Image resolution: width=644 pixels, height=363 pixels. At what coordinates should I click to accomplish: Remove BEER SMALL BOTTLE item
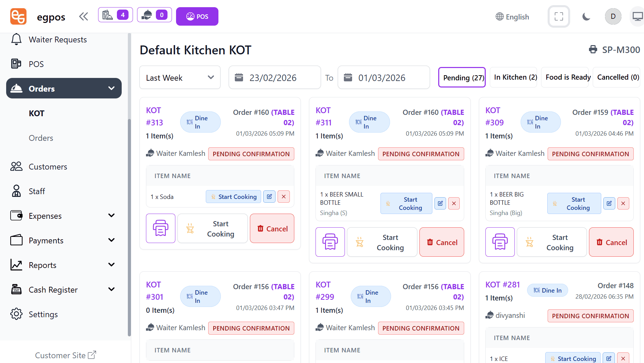click(x=454, y=203)
